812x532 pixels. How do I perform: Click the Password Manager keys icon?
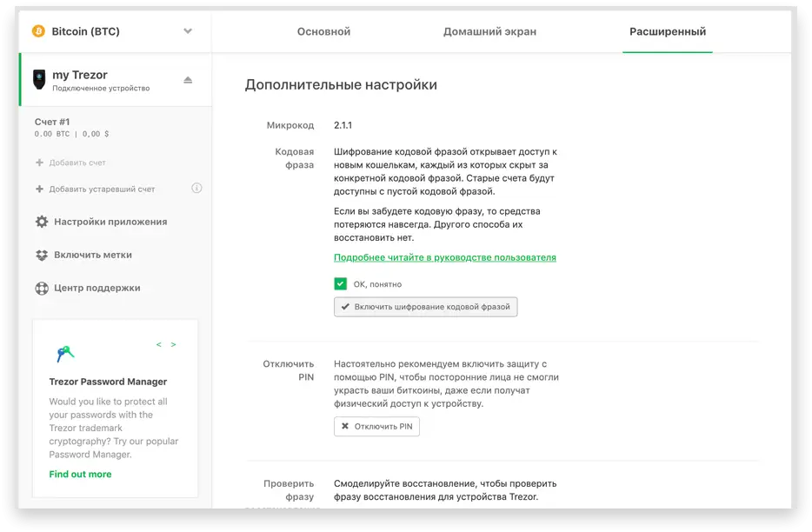coord(65,354)
